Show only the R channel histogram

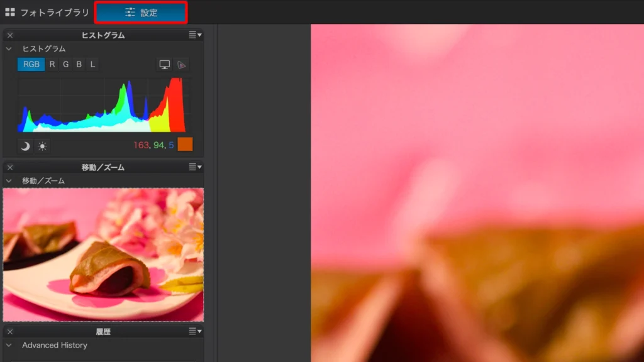point(52,64)
